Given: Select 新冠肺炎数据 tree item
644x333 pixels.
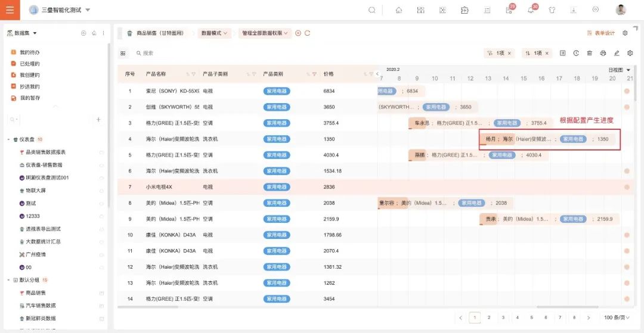Looking at the screenshot, I should (41, 319).
